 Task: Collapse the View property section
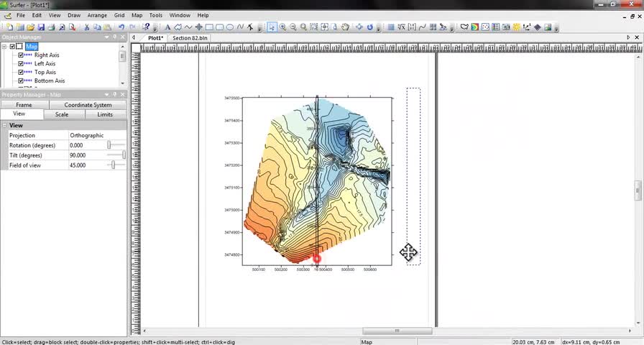4,126
